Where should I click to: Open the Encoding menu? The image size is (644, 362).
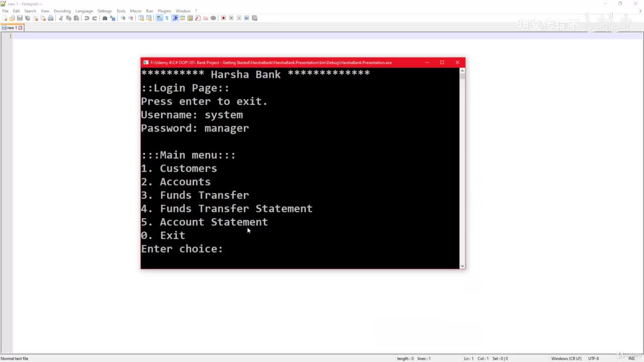[x=62, y=11]
